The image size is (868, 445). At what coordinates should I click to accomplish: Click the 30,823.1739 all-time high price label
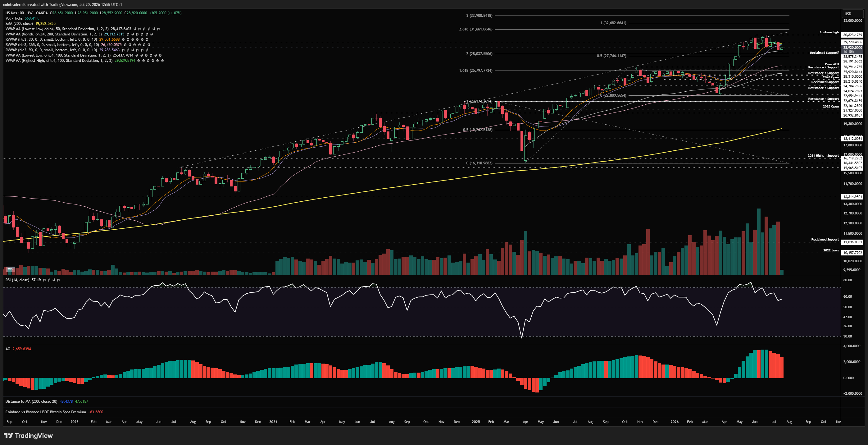pyautogui.click(x=852, y=35)
